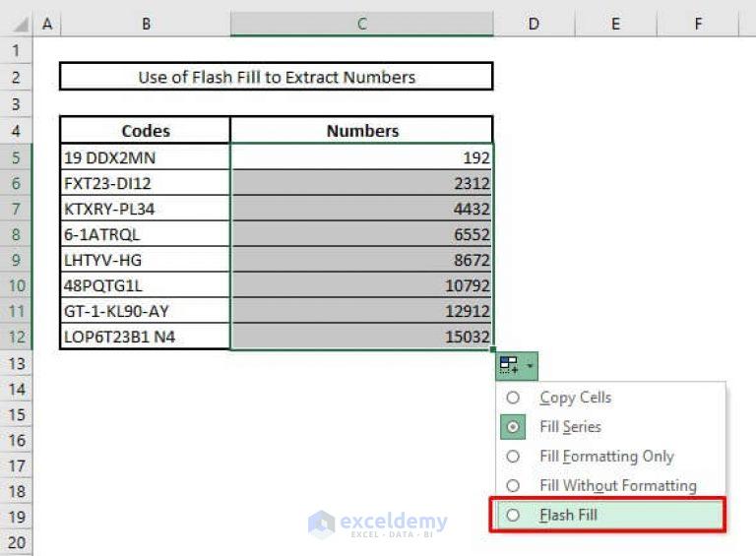Click cell containing 'KTXRY-PL34'
The width and height of the screenshot is (756, 556).
(x=145, y=209)
